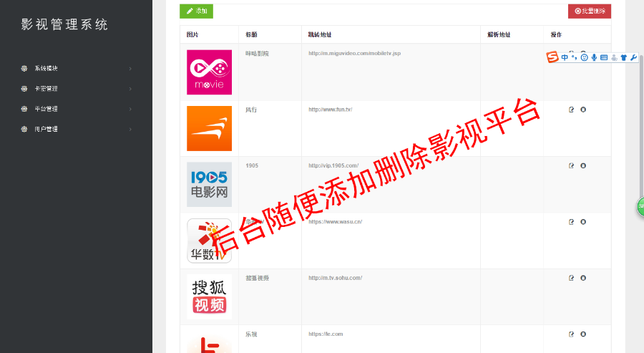
Task: Click the 解析地址 column header
Action: click(499, 35)
